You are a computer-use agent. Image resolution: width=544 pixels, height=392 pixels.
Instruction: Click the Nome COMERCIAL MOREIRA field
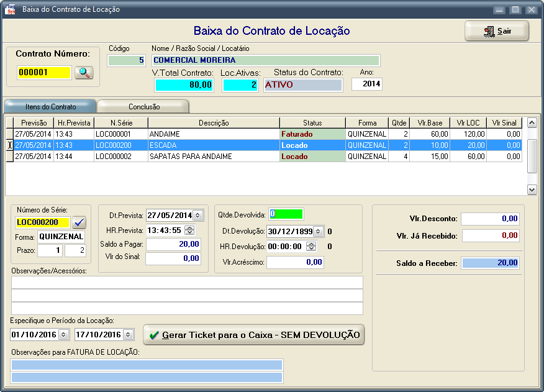tap(266, 60)
